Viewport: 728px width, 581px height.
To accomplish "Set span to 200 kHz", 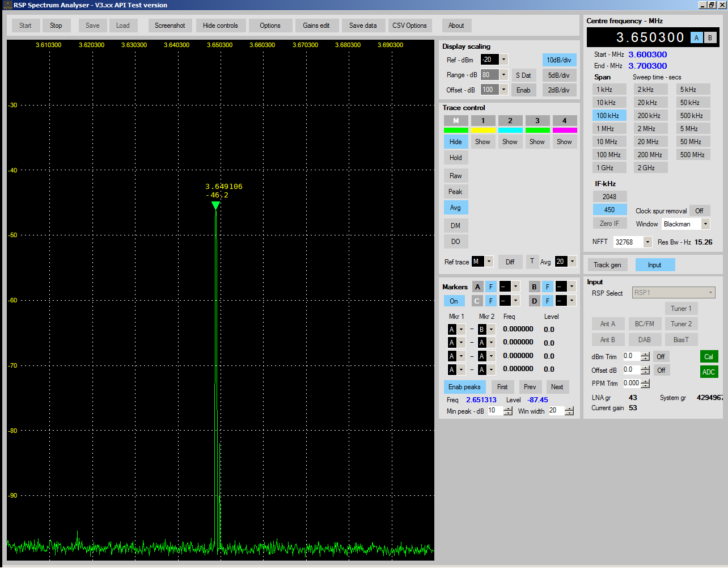I will [x=649, y=116].
